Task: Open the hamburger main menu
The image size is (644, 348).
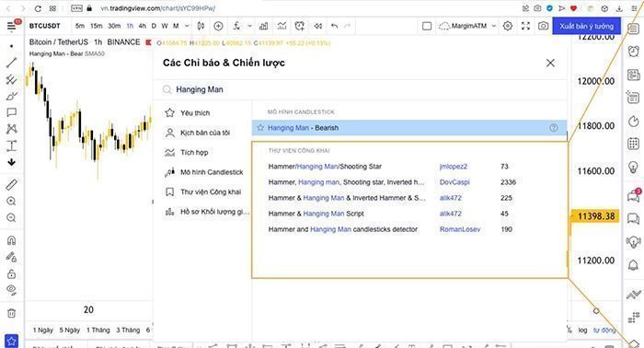Action: [11, 27]
